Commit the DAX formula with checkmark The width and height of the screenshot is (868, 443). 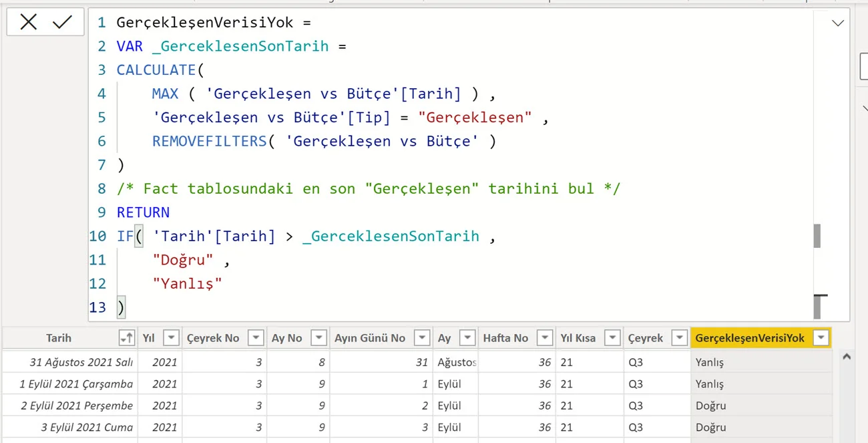[62, 23]
